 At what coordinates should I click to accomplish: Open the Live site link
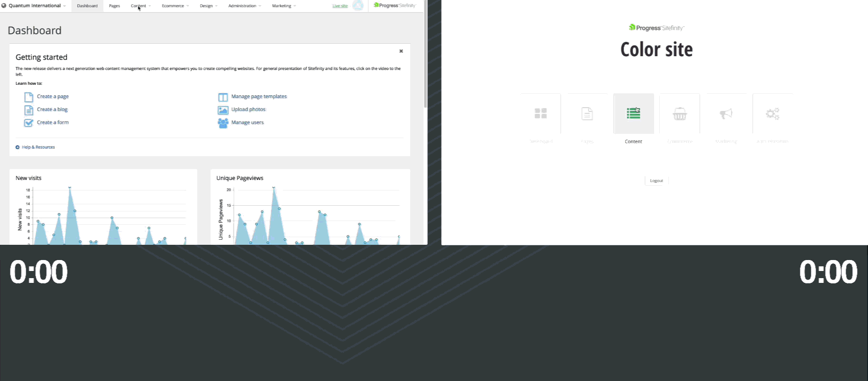pyautogui.click(x=340, y=6)
